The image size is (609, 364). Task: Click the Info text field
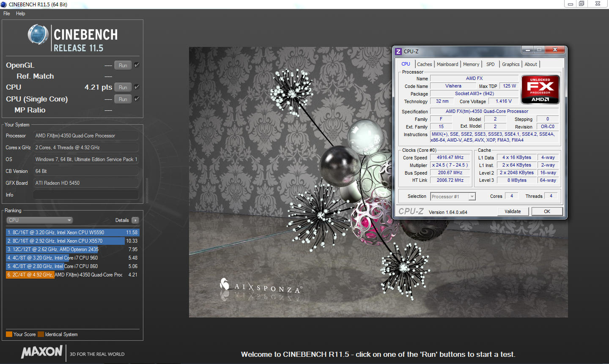click(x=86, y=195)
